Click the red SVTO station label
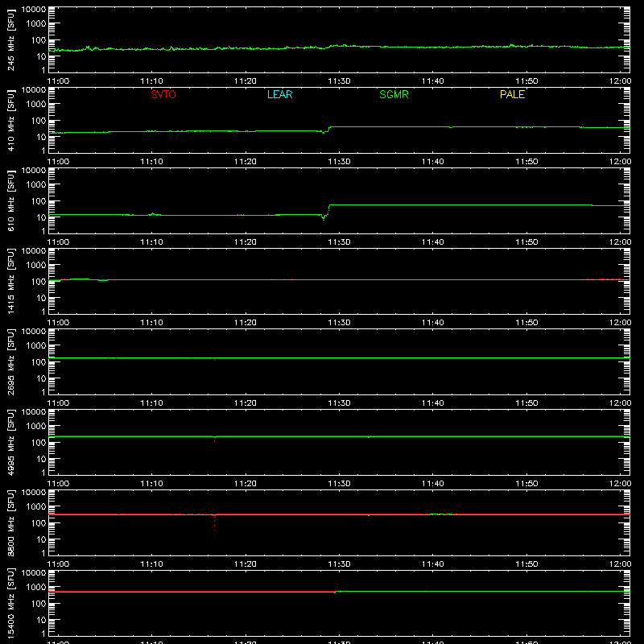 click(x=163, y=94)
